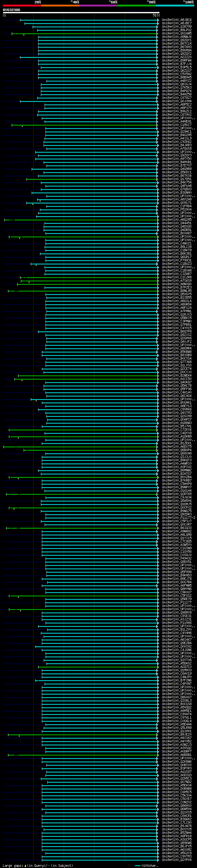Screen dimensions: 197x868
Task: Click hit label UniRef100_Q3J3J0
Action: (x=177, y=457)
